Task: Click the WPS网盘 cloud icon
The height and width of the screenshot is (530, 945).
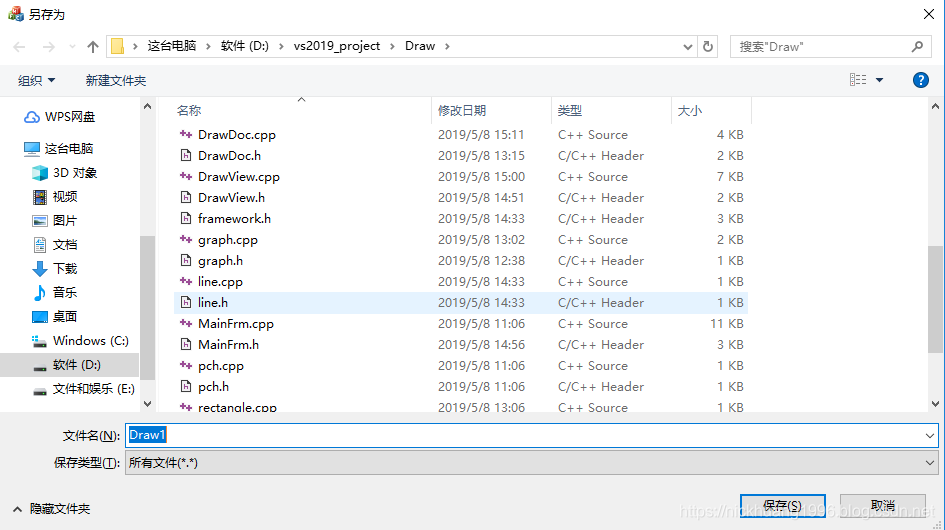Action: 32,117
